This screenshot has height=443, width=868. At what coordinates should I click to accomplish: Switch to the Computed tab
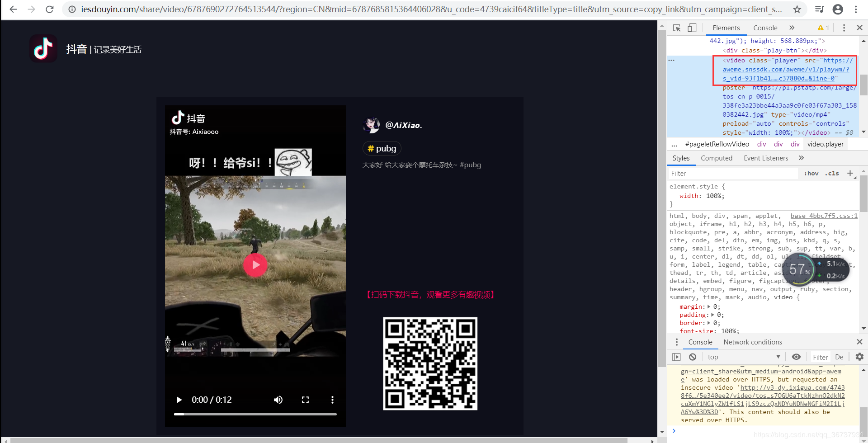tap(716, 158)
